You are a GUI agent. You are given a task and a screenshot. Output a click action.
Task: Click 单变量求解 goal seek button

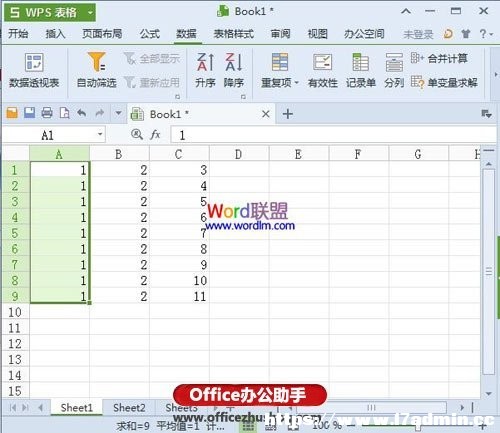444,82
